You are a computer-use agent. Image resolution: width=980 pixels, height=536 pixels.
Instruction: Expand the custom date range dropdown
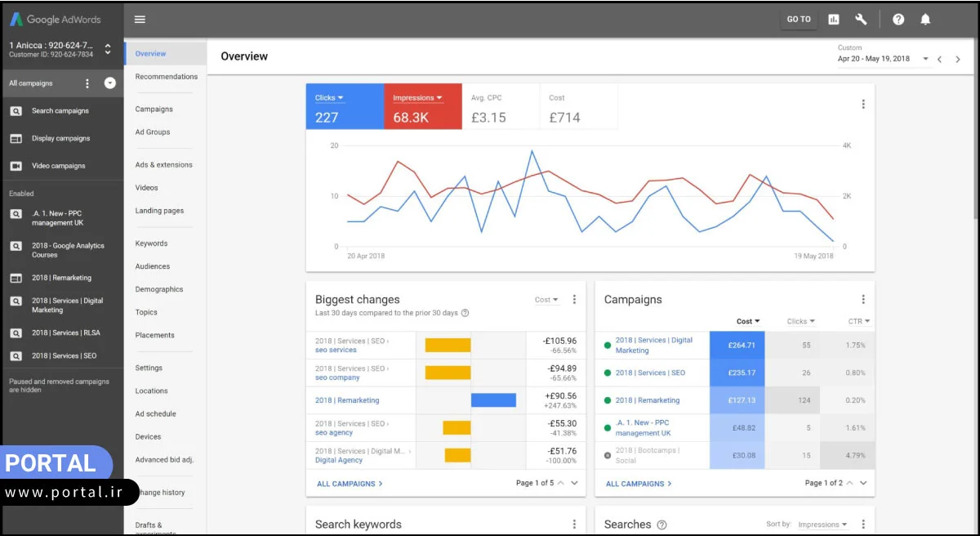(x=925, y=59)
